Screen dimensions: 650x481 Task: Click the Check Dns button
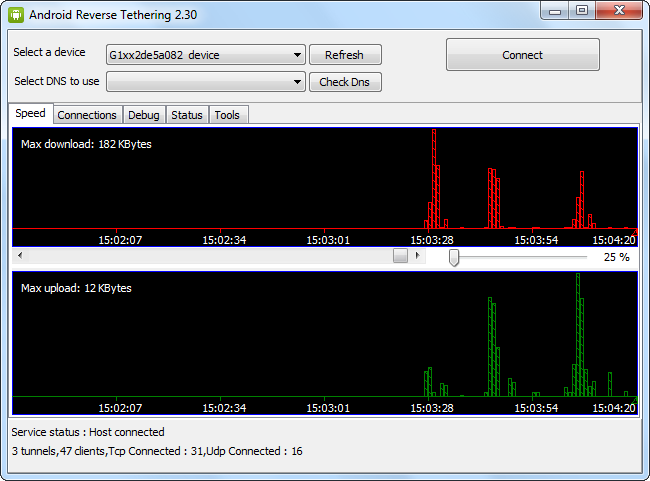(345, 82)
